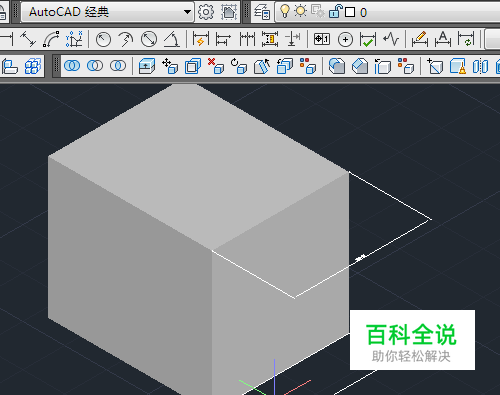Select the Copy Faces tool
500x395 pixels.
point(285,66)
